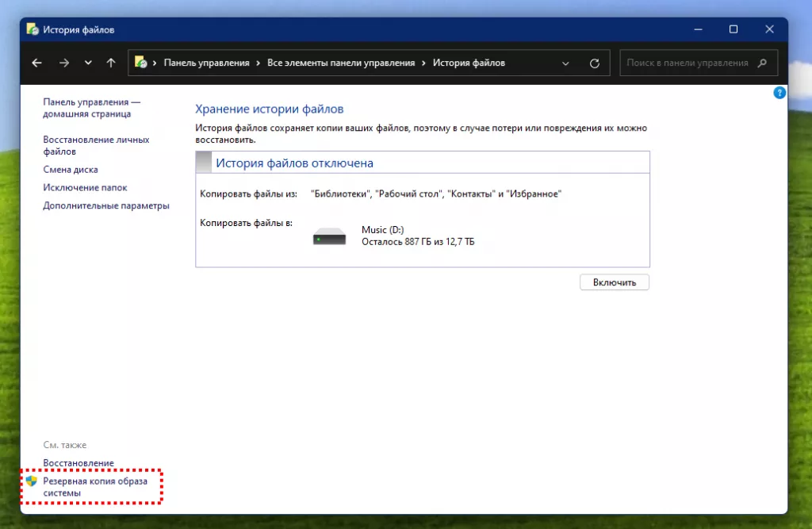Go up one level with up arrow
The width and height of the screenshot is (812, 529).
tap(111, 63)
